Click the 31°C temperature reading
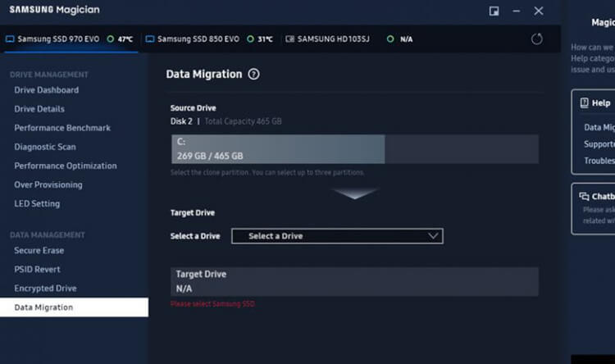The image size is (615, 364). coord(265,39)
